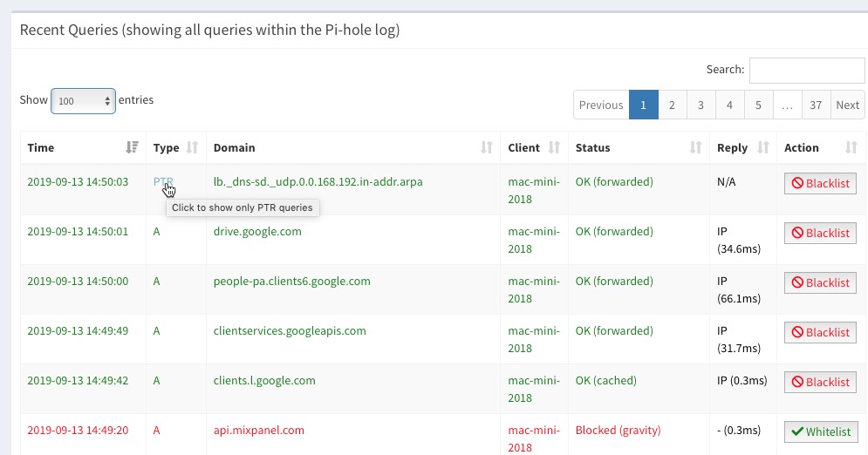The width and height of the screenshot is (868, 455).
Task: Sort by Status column arrows
Action: (696, 147)
